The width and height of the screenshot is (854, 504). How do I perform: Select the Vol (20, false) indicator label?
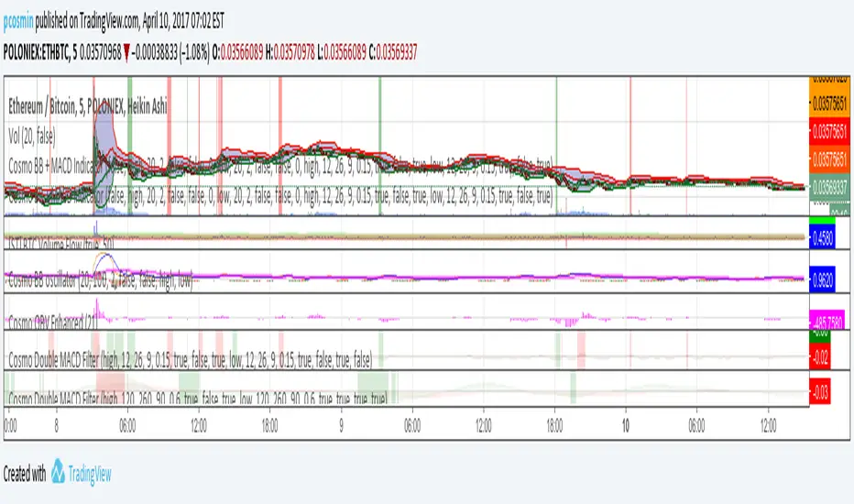pyautogui.click(x=31, y=137)
